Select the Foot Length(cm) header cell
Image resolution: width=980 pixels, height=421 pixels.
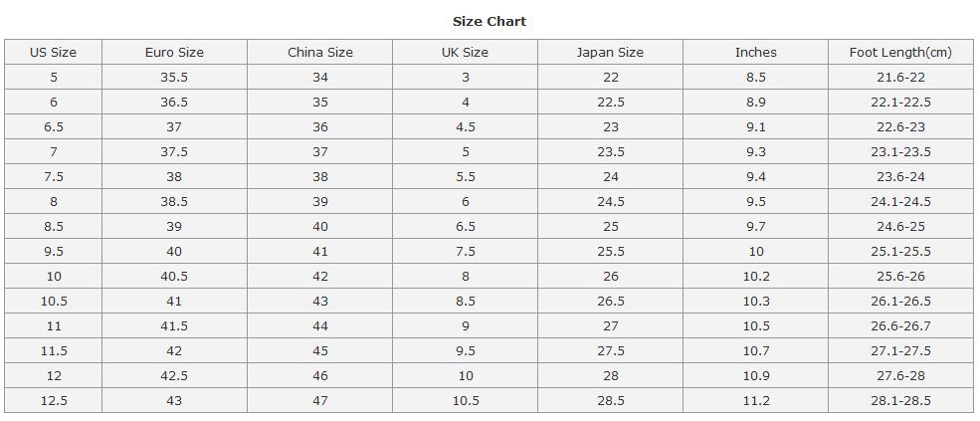[x=900, y=52]
